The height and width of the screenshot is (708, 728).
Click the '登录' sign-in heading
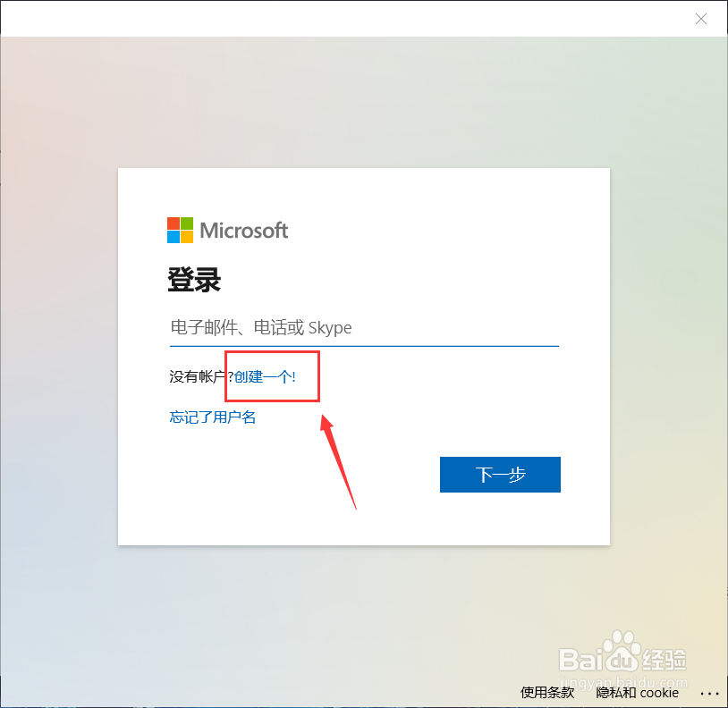(x=194, y=280)
